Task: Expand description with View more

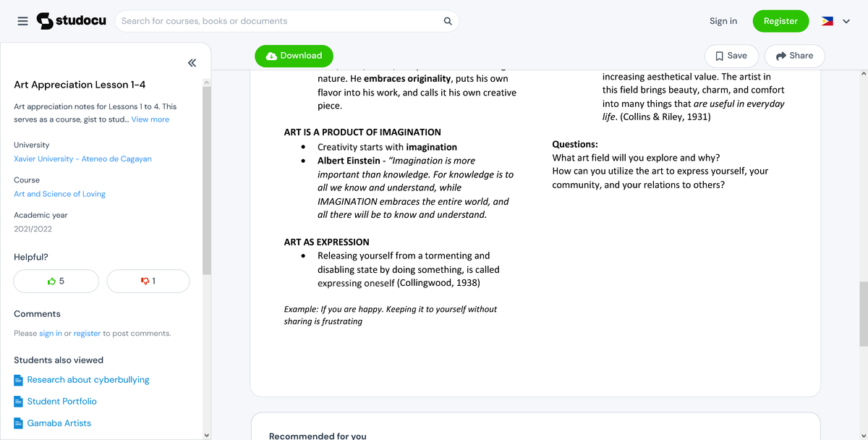Action: tap(150, 119)
